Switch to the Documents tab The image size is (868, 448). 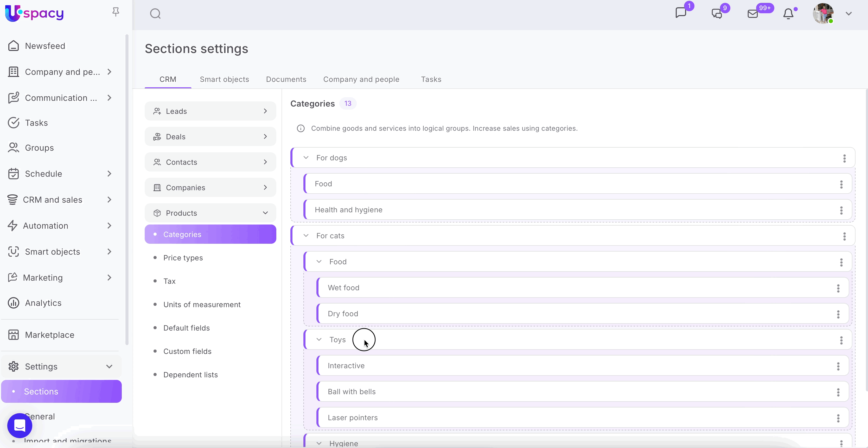pos(286,80)
